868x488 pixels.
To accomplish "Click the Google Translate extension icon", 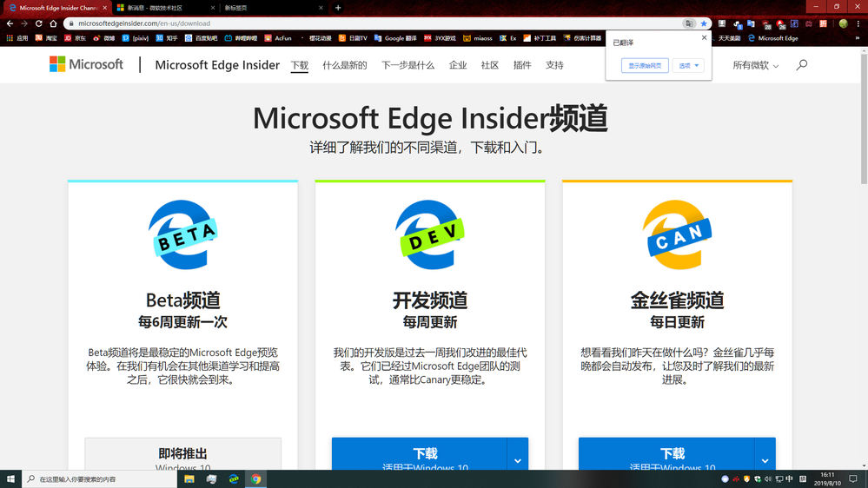I will (x=751, y=23).
